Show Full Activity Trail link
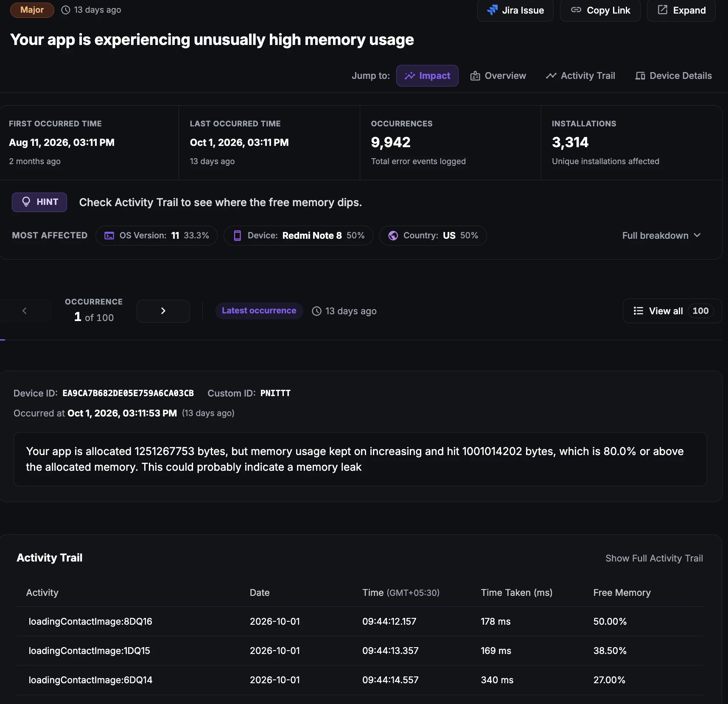 click(654, 558)
